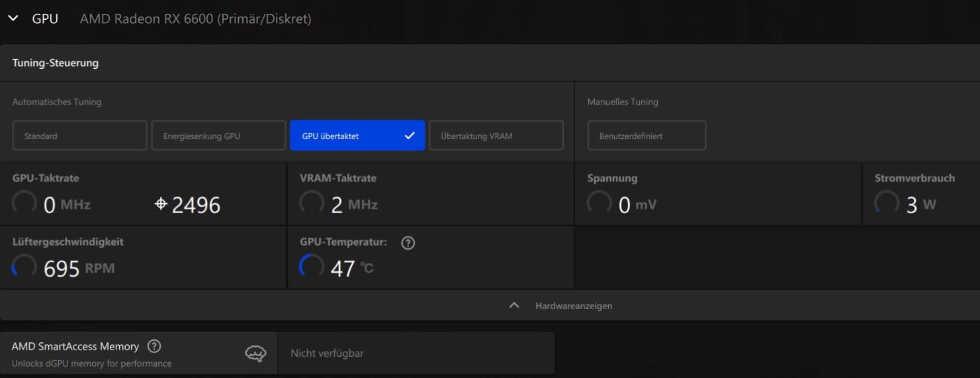Image resolution: width=980 pixels, height=378 pixels.
Task: Select the Standard tuning preset
Action: click(x=79, y=136)
